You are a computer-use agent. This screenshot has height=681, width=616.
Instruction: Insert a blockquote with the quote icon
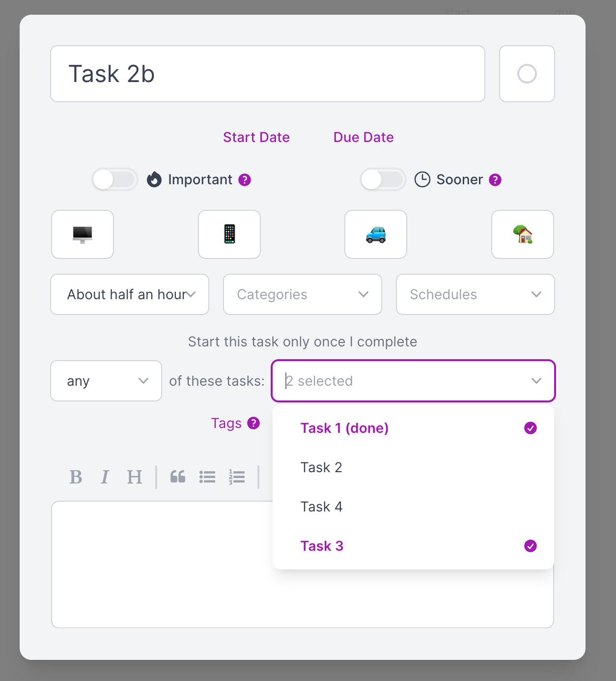point(178,477)
